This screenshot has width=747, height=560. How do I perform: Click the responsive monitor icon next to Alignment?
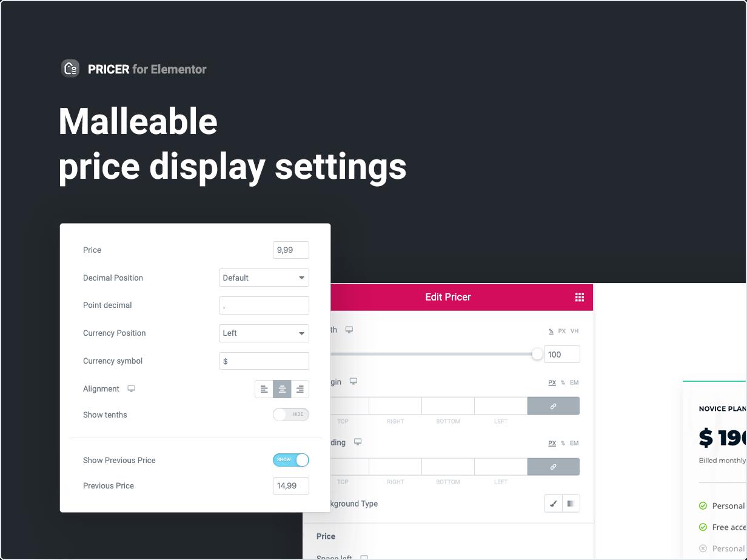[131, 389]
